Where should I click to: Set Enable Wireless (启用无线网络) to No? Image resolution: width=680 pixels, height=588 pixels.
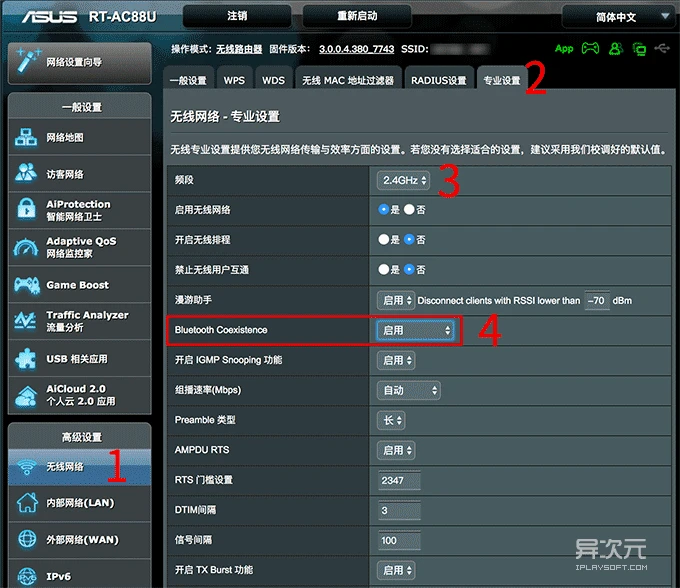click(x=409, y=209)
